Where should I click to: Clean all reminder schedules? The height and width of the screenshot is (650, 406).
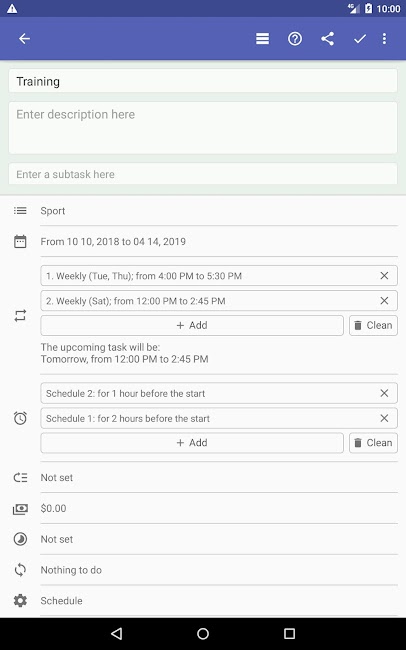coord(373,443)
